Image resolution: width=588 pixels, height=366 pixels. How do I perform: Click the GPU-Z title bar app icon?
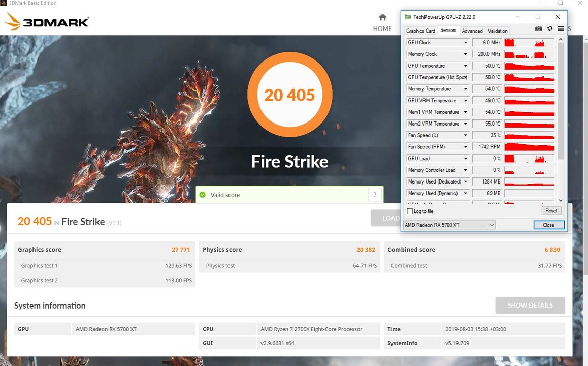coord(408,17)
